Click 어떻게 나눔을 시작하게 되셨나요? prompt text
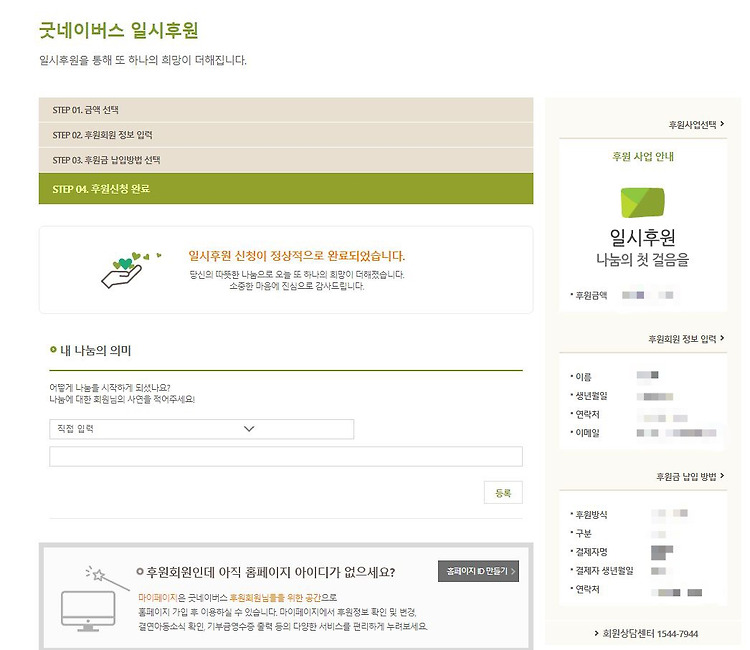The image size is (750, 650). click(110, 387)
